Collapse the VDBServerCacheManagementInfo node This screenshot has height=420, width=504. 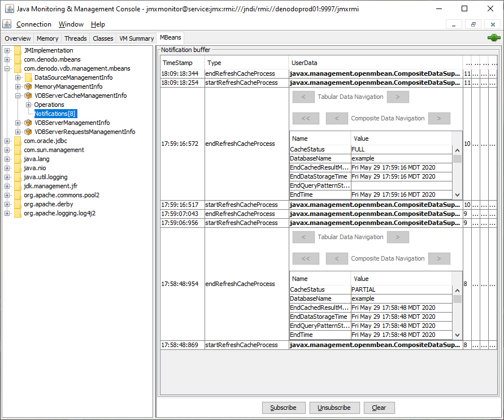coord(18,96)
